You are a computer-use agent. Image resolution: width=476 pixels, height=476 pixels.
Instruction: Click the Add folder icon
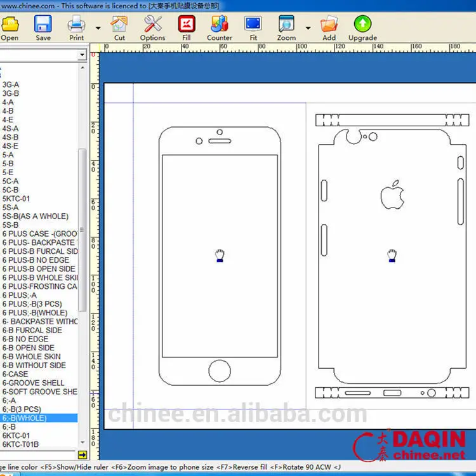click(x=329, y=26)
